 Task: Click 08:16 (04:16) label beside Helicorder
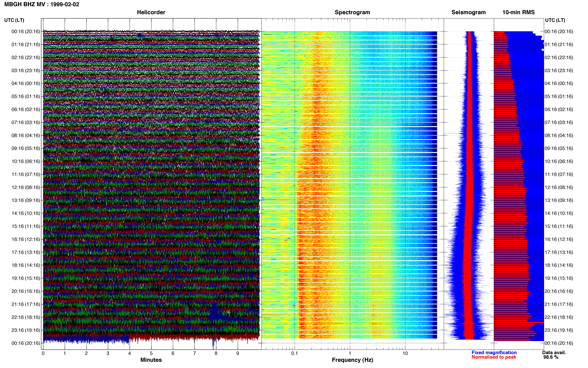(x=26, y=135)
